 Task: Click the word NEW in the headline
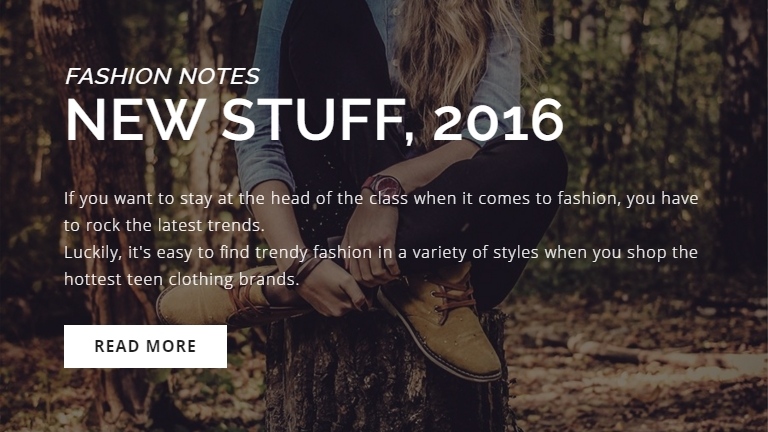click(135, 120)
